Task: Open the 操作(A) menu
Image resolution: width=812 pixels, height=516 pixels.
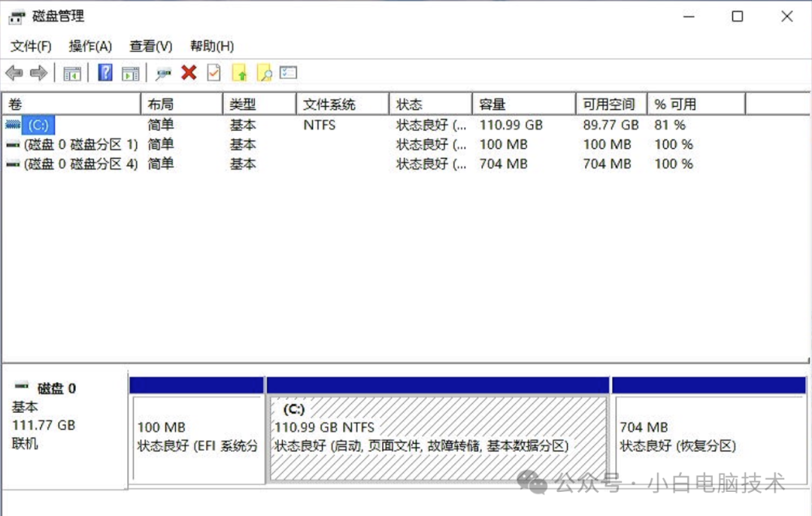Action: 90,46
